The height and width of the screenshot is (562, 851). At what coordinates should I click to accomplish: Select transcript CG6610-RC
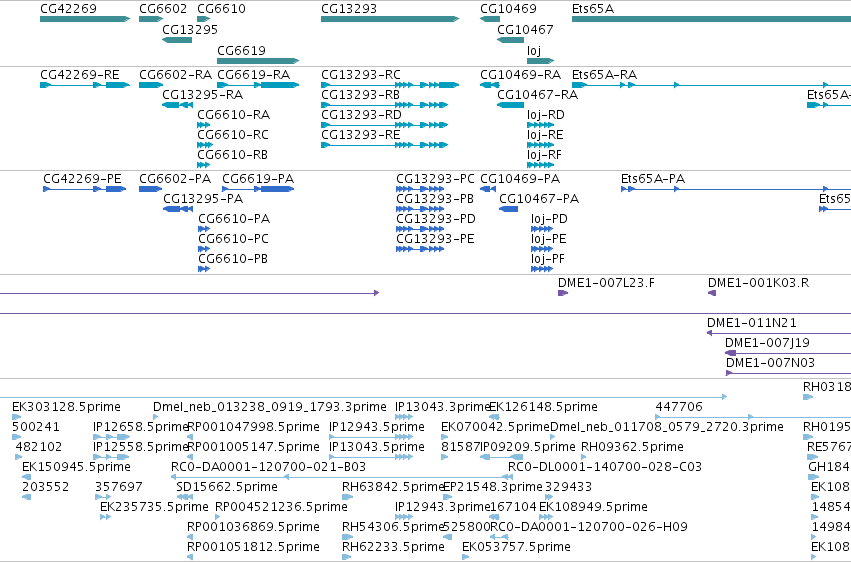coord(233,135)
